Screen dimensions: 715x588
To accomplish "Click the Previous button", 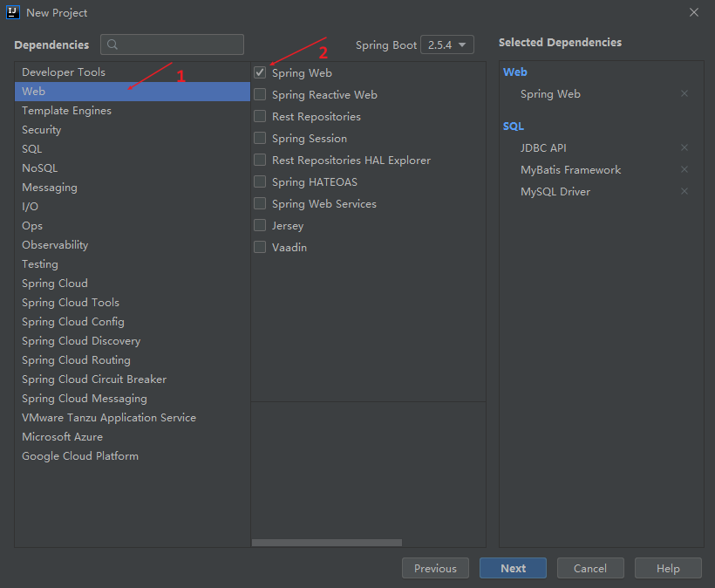I will [435, 568].
